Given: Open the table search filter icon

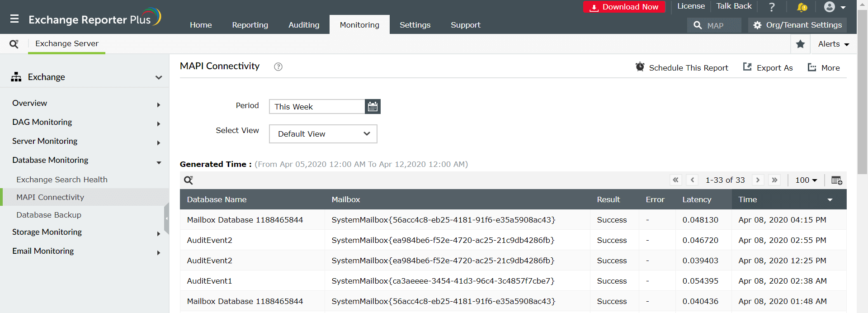Looking at the screenshot, I should (189, 180).
